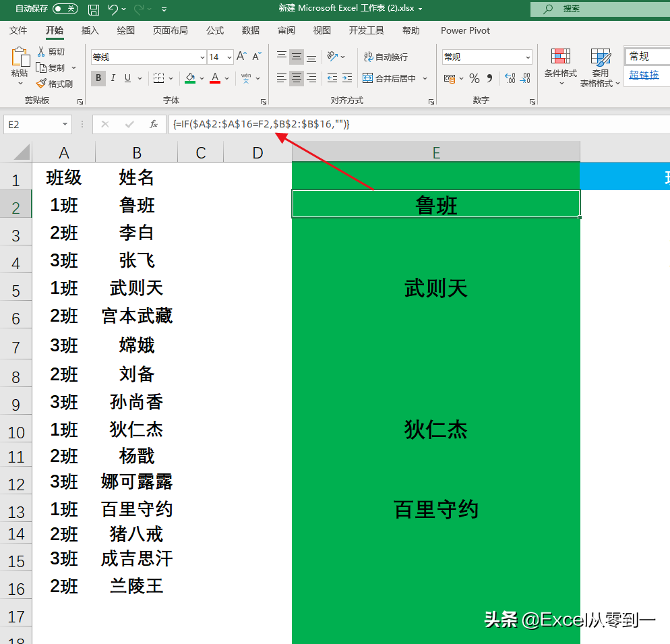Switch to the 页面布局 tab
Image resolution: width=670 pixels, height=644 pixels.
pyautogui.click(x=171, y=30)
